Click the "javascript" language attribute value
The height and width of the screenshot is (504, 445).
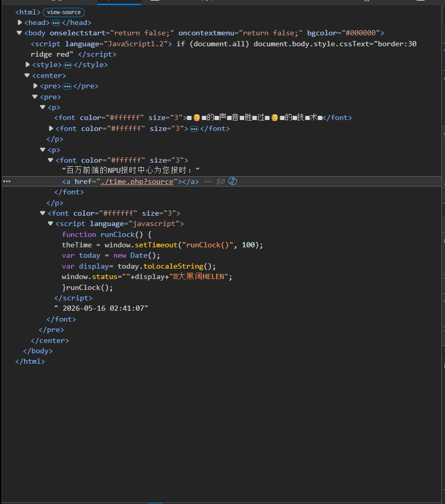tap(154, 224)
